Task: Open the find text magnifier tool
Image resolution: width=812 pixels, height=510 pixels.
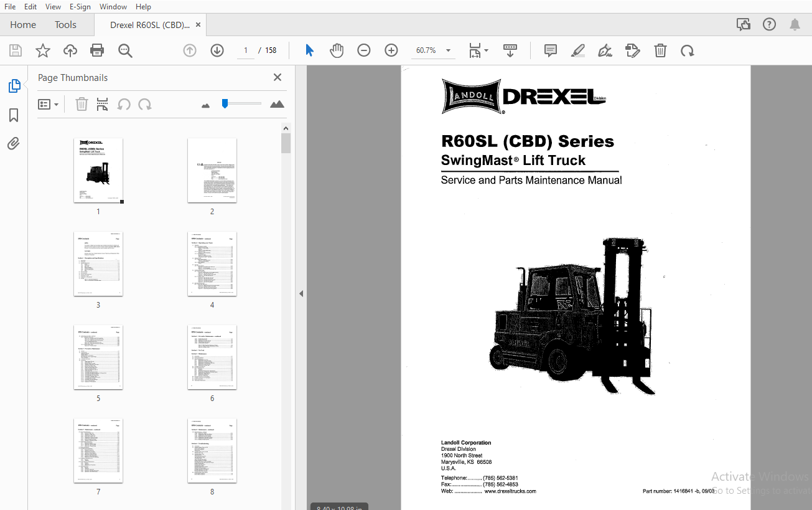Action: (126, 50)
